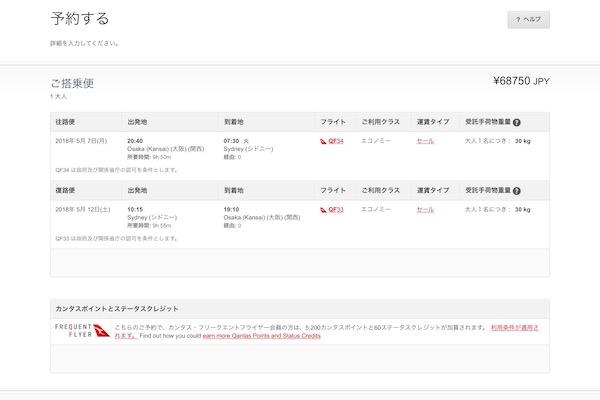The height and width of the screenshot is (400, 600).
Task: Click return duration 9h 55m
Action: 162,226
